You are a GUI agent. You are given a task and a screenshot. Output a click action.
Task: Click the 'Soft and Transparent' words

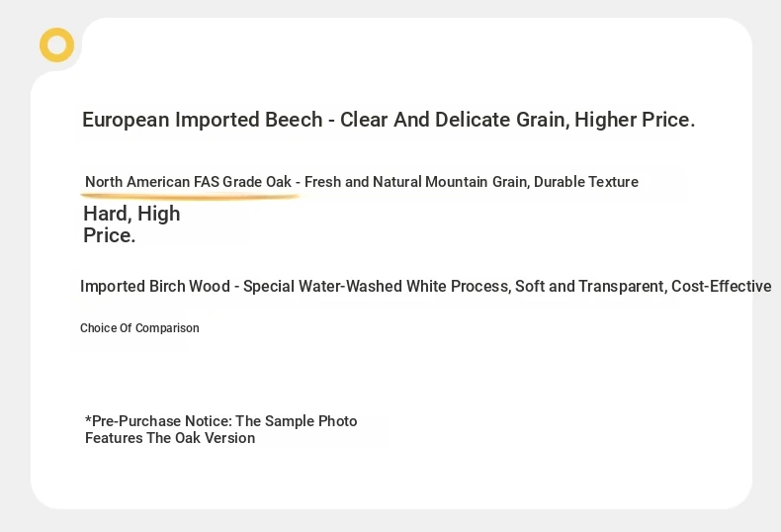coord(591,287)
